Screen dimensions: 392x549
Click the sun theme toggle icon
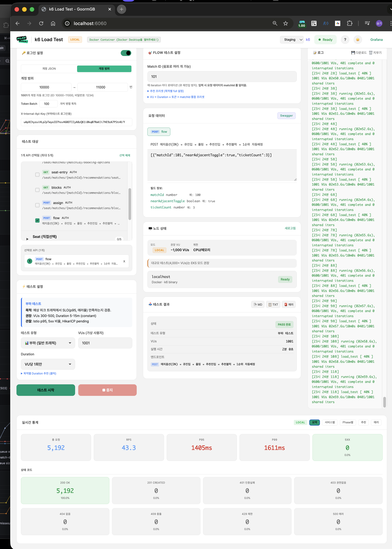[357, 40]
